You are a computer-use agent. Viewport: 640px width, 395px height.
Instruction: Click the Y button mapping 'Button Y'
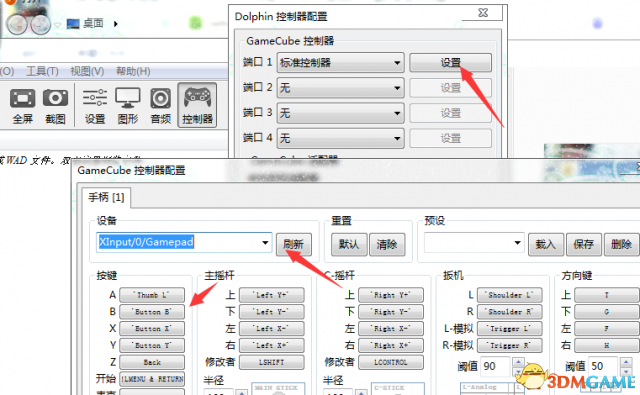[x=152, y=345]
